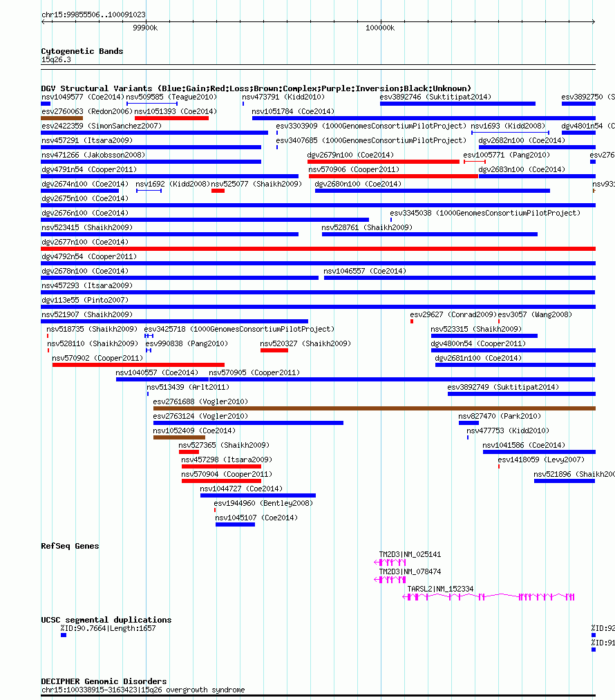Click the 15q26.3 cytogenetic band label
Image resolution: width=615 pixels, height=700 pixels.
pyautogui.click(x=56, y=60)
